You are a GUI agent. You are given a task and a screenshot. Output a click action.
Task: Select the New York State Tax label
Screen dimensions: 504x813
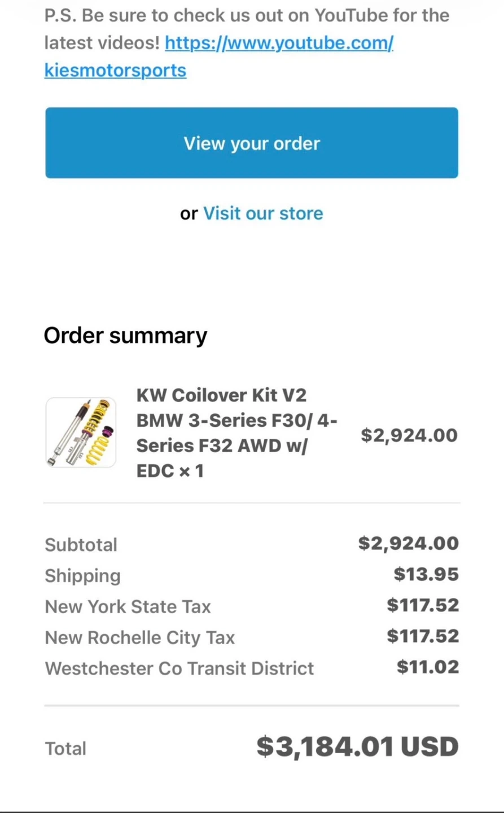tap(128, 607)
